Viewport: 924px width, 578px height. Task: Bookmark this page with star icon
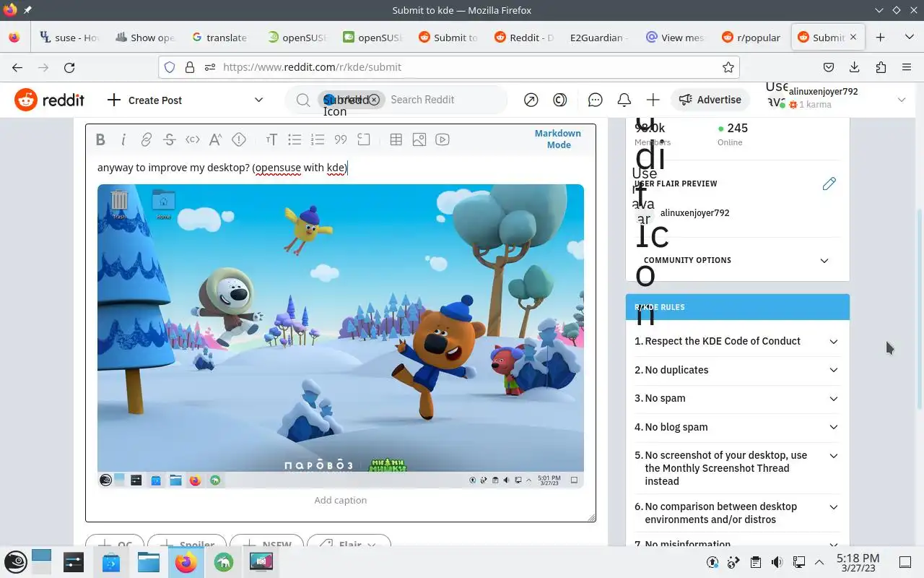coord(728,67)
